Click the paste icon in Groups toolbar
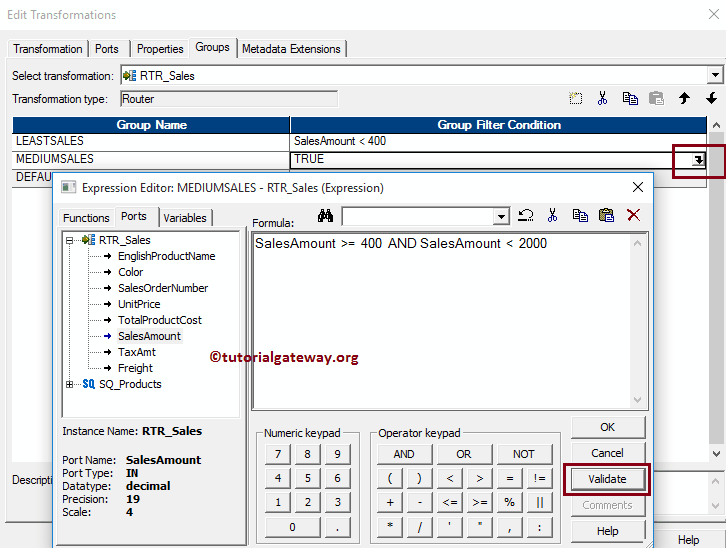 tap(656, 98)
